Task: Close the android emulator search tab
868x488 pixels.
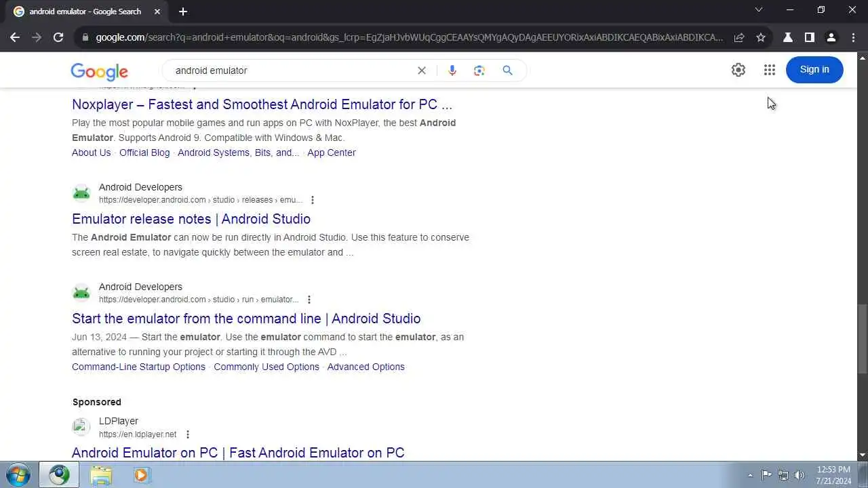Action: (158, 12)
